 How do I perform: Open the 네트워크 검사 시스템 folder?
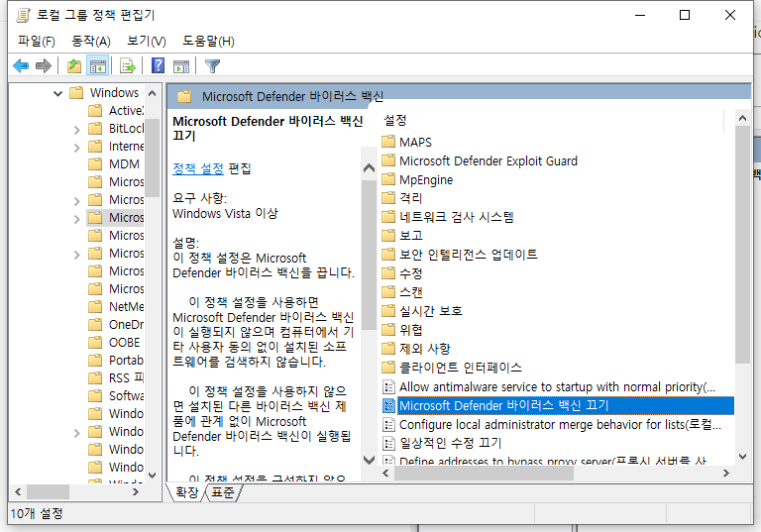click(x=448, y=217)
